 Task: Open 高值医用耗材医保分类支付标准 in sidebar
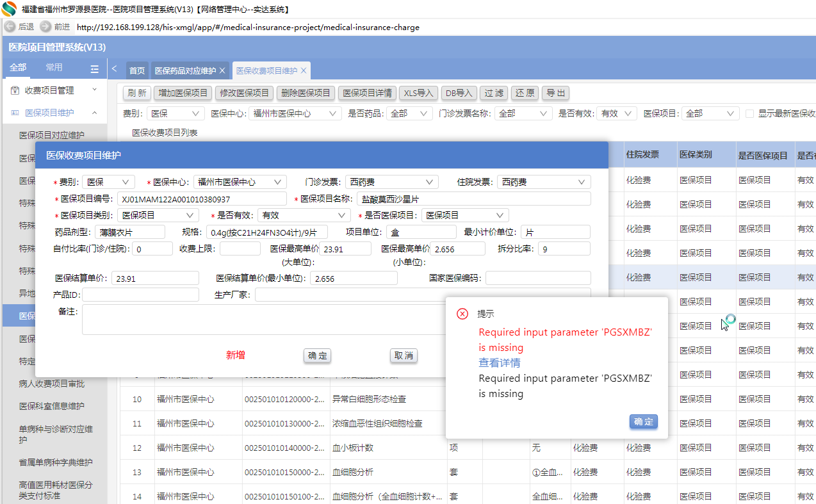point(56,491)
